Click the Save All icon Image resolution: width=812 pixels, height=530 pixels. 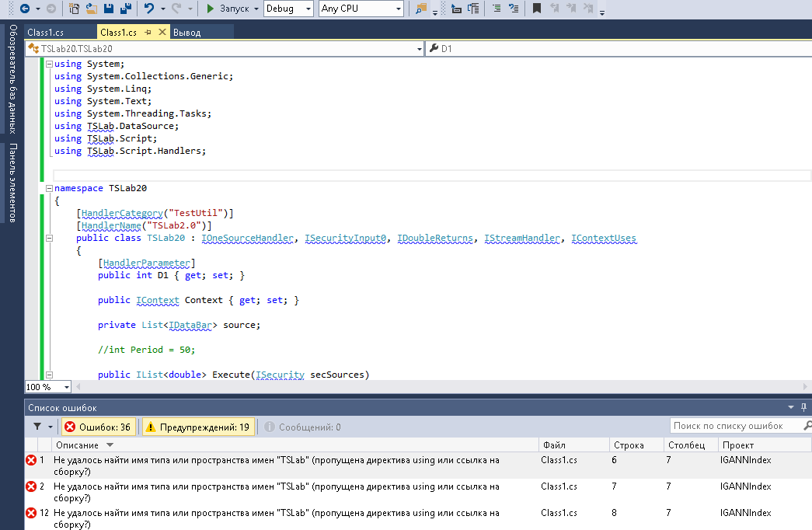[124, 9]
